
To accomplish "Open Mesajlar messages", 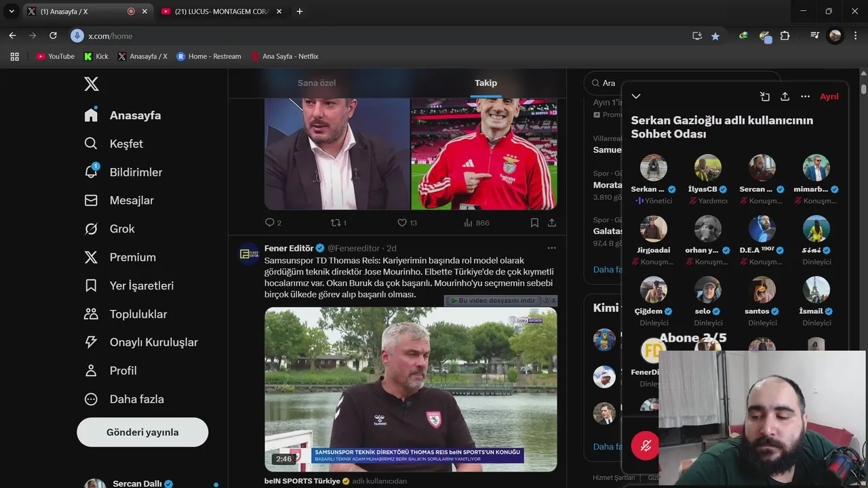I will click(119, 201).
